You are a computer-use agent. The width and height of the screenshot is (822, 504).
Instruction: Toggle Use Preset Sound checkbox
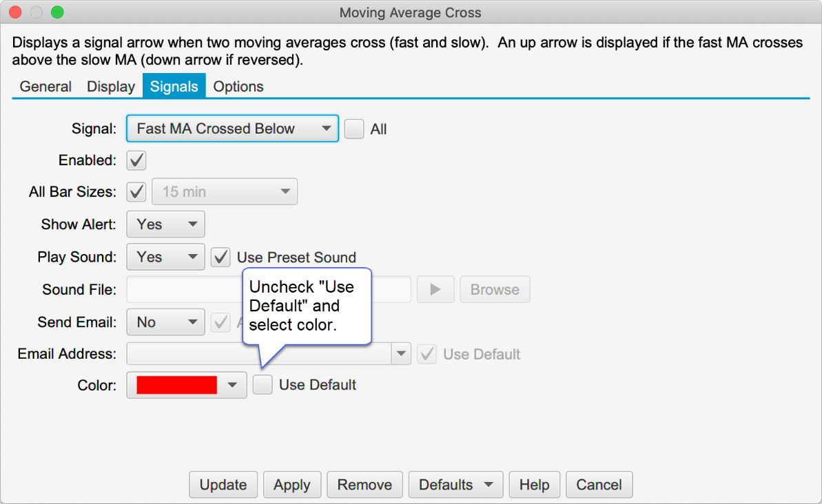(220, 258)
